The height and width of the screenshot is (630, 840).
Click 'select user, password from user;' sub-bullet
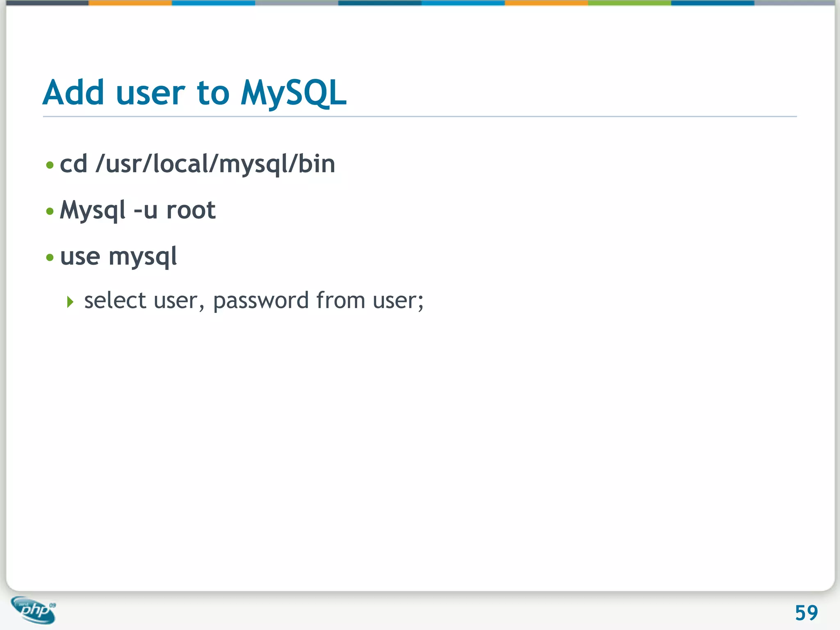point(254,301)
